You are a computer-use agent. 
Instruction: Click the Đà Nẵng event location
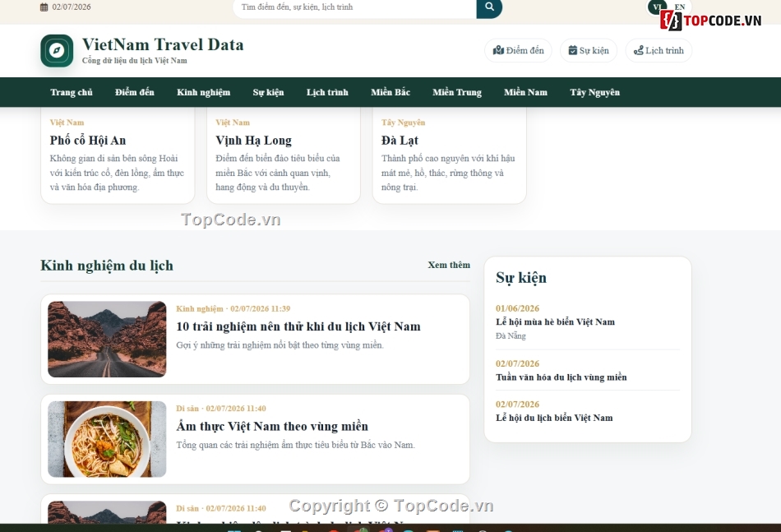[511, 335]
